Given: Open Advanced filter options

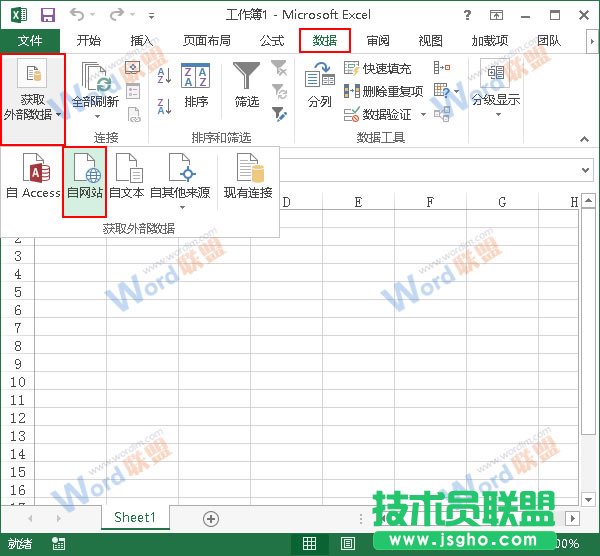Looking at the screenshot, I should [x=279, y=114].
